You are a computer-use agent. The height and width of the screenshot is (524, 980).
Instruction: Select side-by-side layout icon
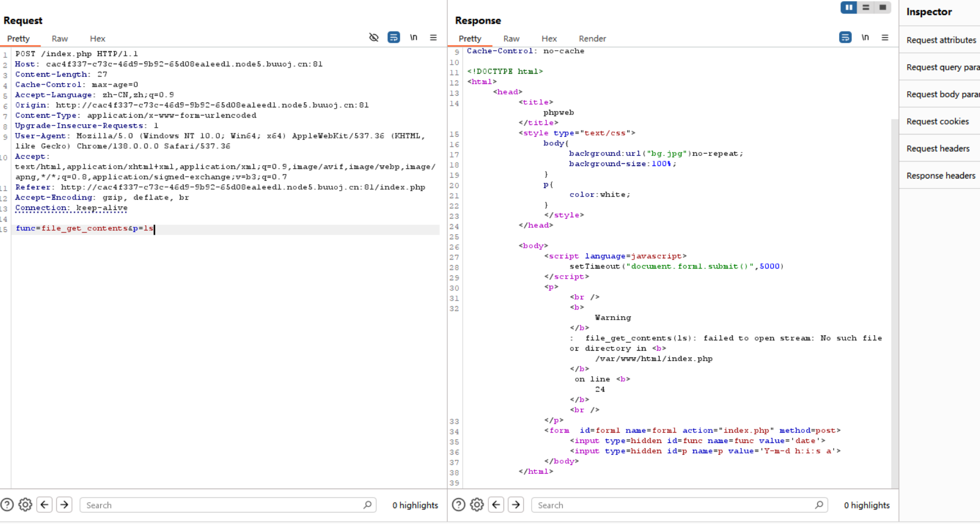pyautogui.click(x=849, y=7)
